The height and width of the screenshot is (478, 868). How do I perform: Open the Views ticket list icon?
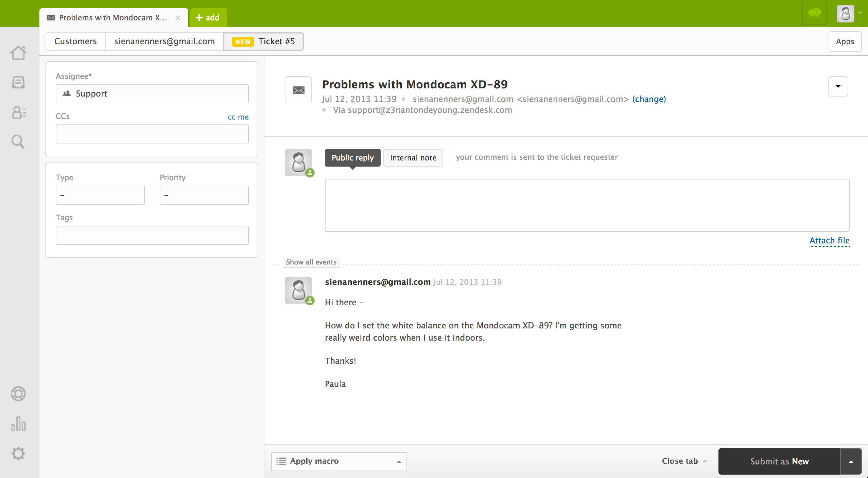click(18, 82)
